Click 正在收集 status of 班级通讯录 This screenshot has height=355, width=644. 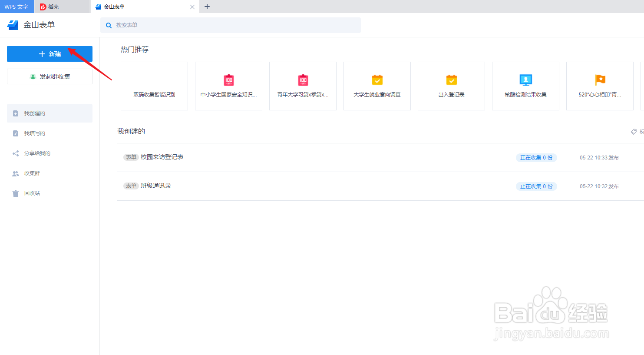(x=536, y=186)
